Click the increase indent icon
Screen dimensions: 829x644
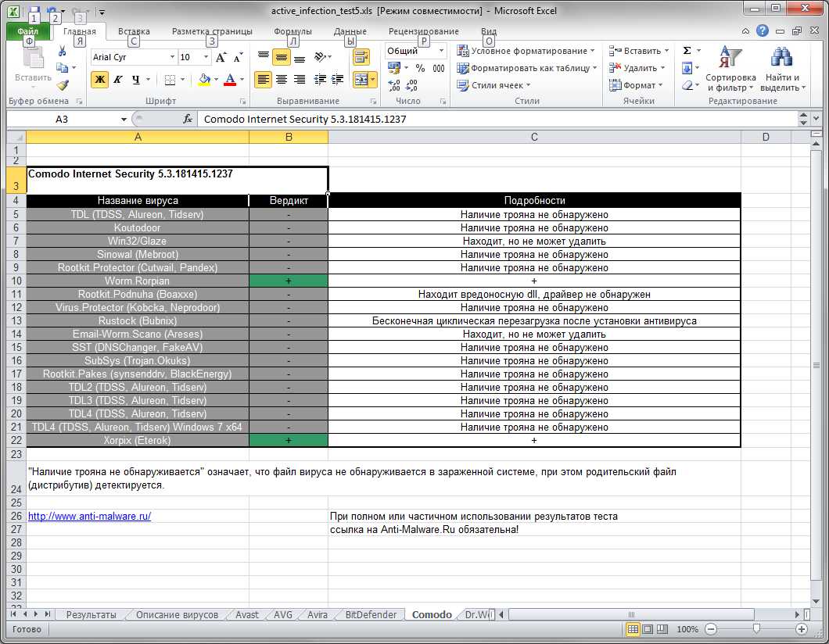point(337,80)
